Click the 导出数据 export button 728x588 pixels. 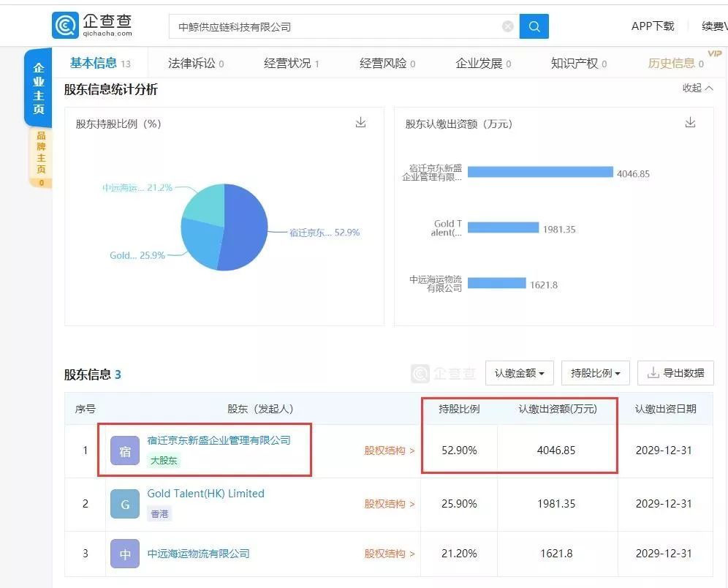675,373
